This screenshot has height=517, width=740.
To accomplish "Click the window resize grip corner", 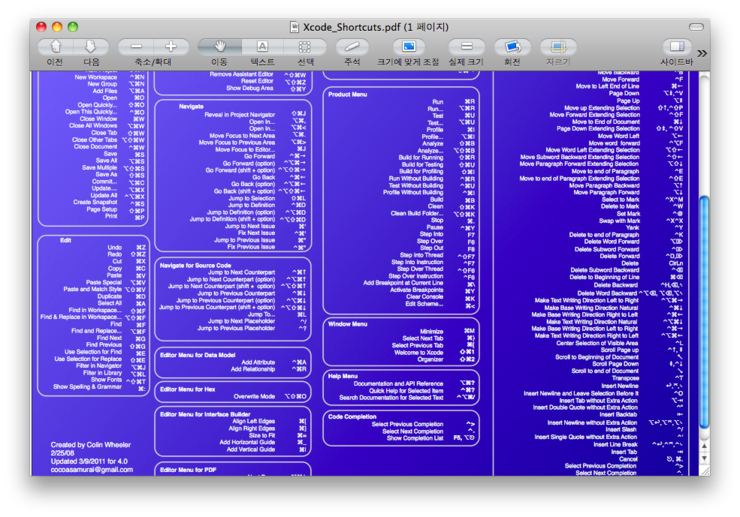I will point(705,471).
